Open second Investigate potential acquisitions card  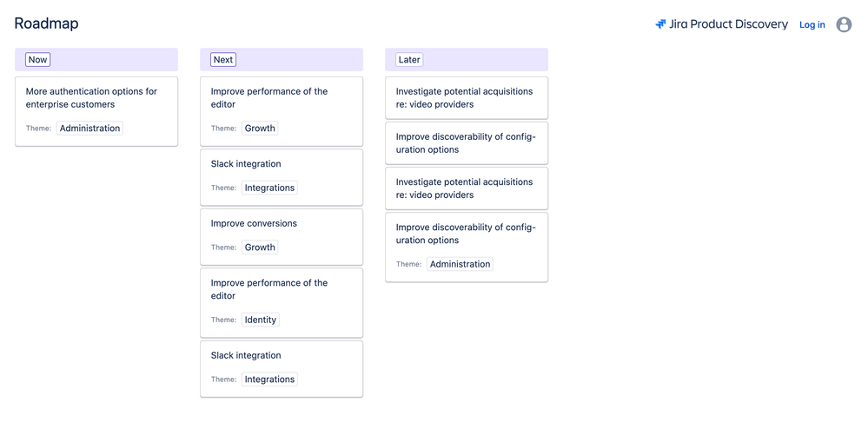click(x=467, y=188)
